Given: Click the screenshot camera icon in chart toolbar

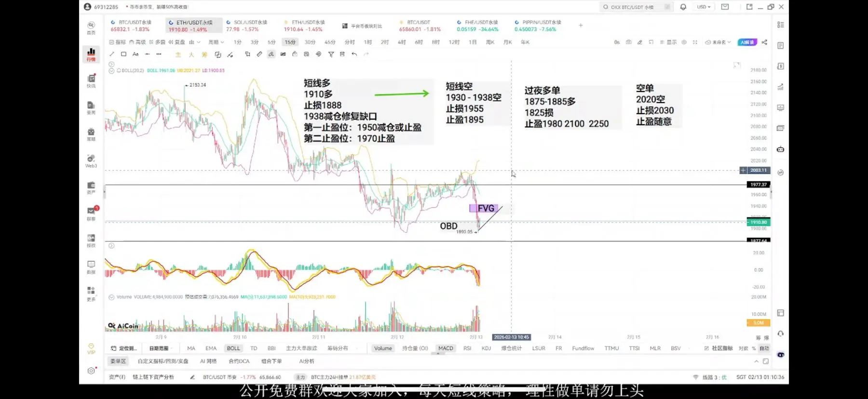Looking at the screenshot, I should (x=629, y=42).
